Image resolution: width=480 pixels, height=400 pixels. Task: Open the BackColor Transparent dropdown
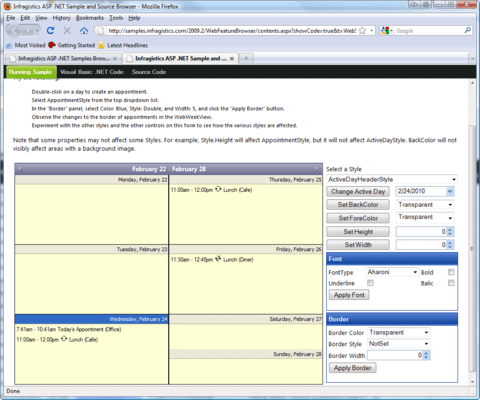(425, 205)
